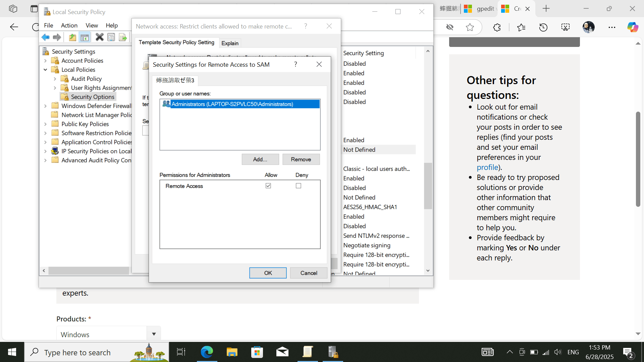
Task: Click the Up one level folder icon
Action: (72, 37)
